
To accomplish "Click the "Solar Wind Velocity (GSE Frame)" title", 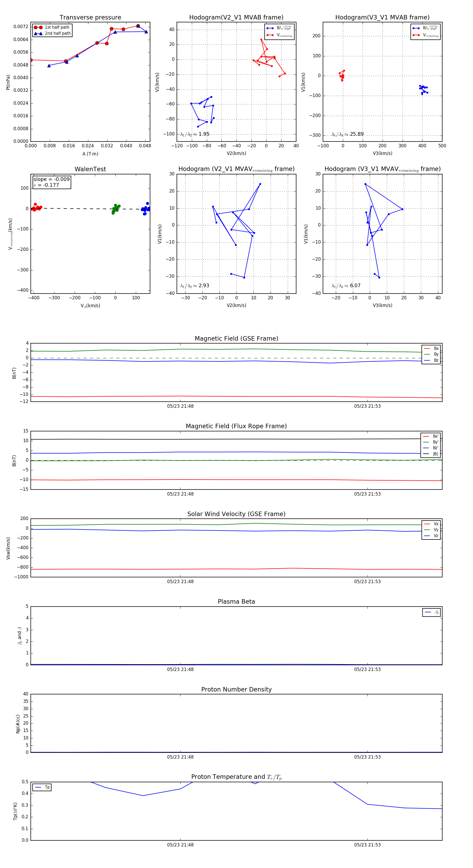I will point(236,514).
